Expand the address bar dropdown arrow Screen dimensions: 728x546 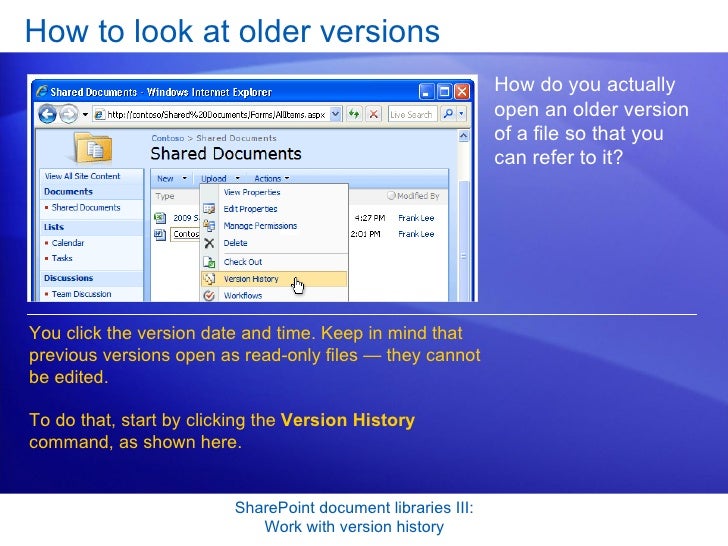click(336, 114)
